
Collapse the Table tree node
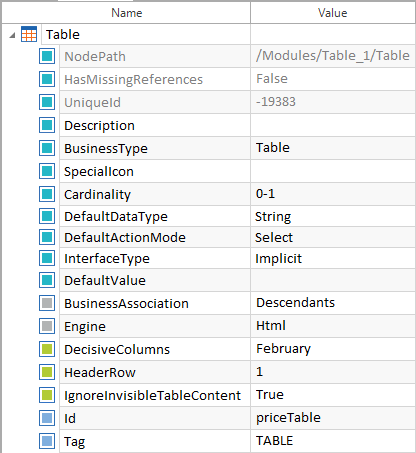click(12, 35)
